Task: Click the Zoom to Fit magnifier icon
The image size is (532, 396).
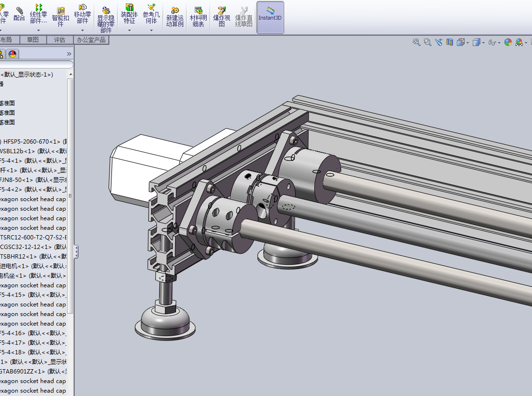Action: click(x=417, y=42)
